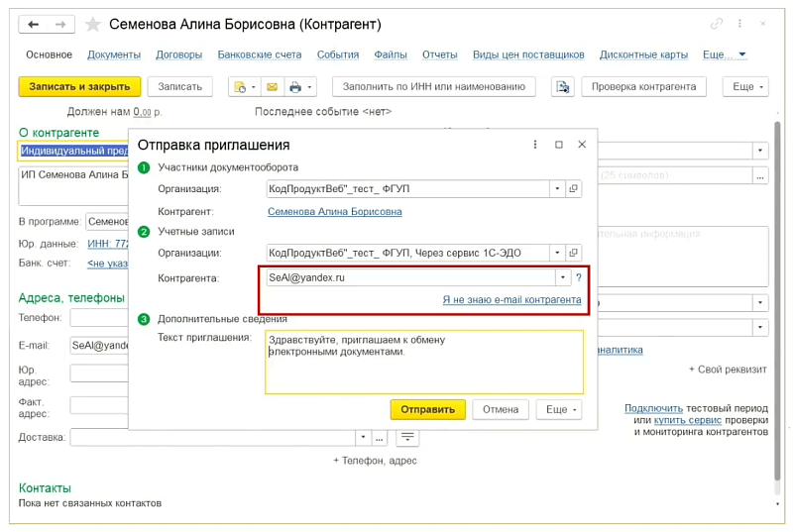Open the toolbar Еще dropdown button
The image size is (793, 532).
[x=746, y=87]
